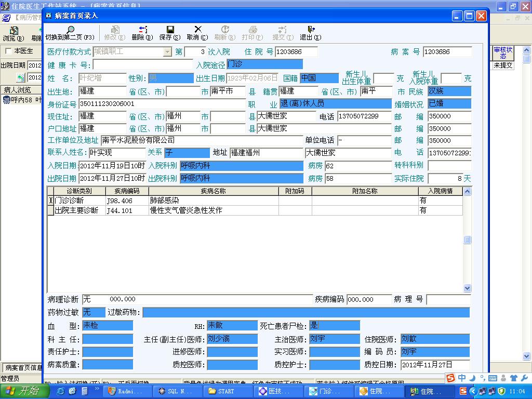
Task: Click the 转科科别 input field
Action: pyautogui.click(x=449, y=166)
